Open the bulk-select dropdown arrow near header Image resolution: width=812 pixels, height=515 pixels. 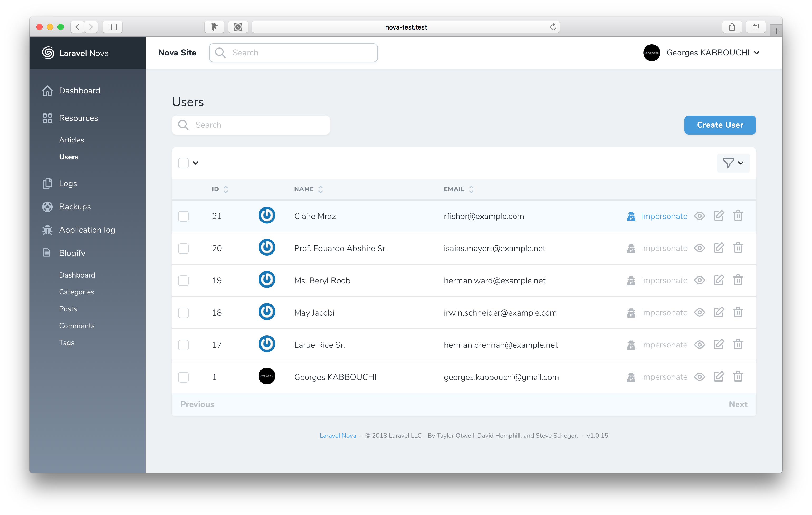coord(195,163)
